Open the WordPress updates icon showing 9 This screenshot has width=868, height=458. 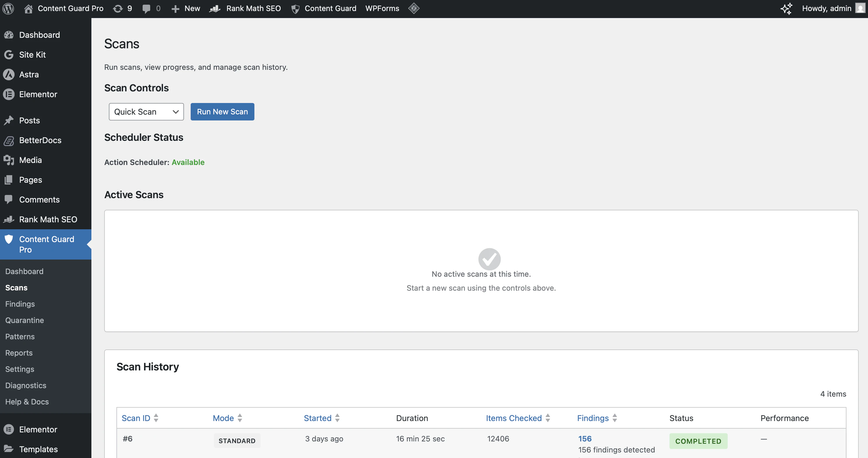pyautogui.click(x=118, y=8)
